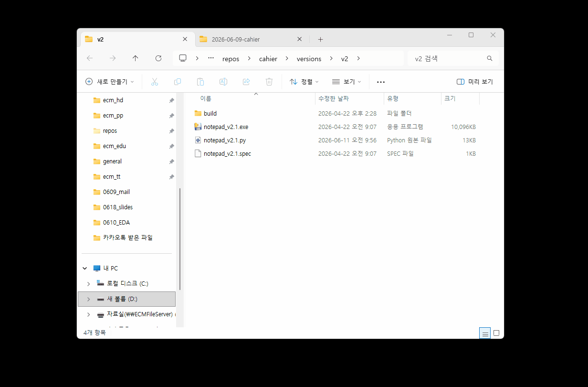Screen dimensions: 588x387
Task: Switch to Details view icon in status bar
Action: click(x=485, y=333)
